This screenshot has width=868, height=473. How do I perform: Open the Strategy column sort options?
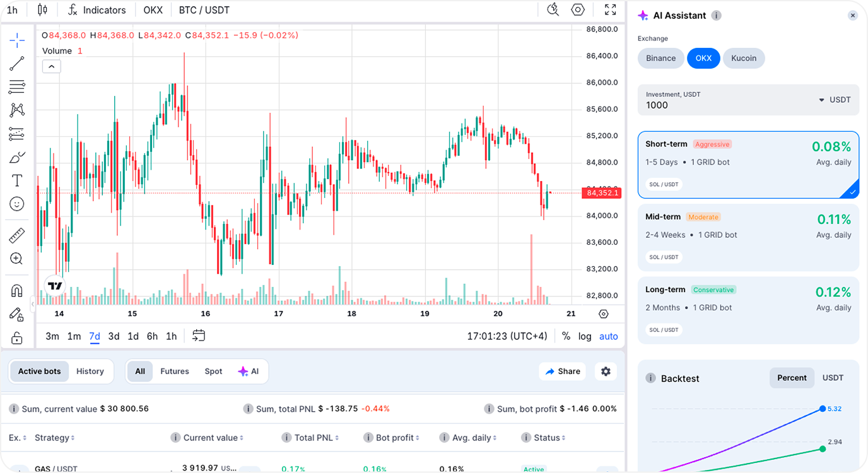[71, 437]
